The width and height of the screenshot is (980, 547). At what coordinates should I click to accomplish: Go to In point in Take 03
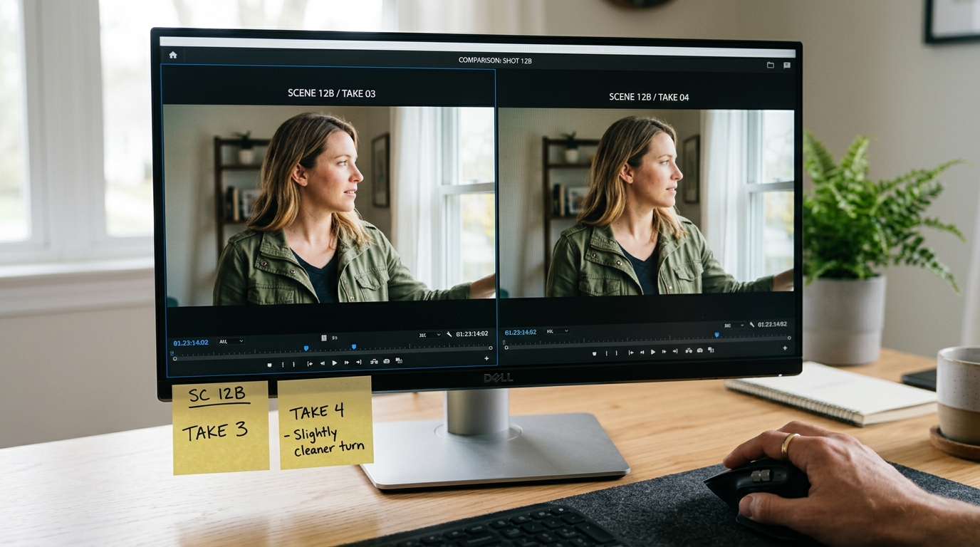pyautogui.click(x=310, y=363)
